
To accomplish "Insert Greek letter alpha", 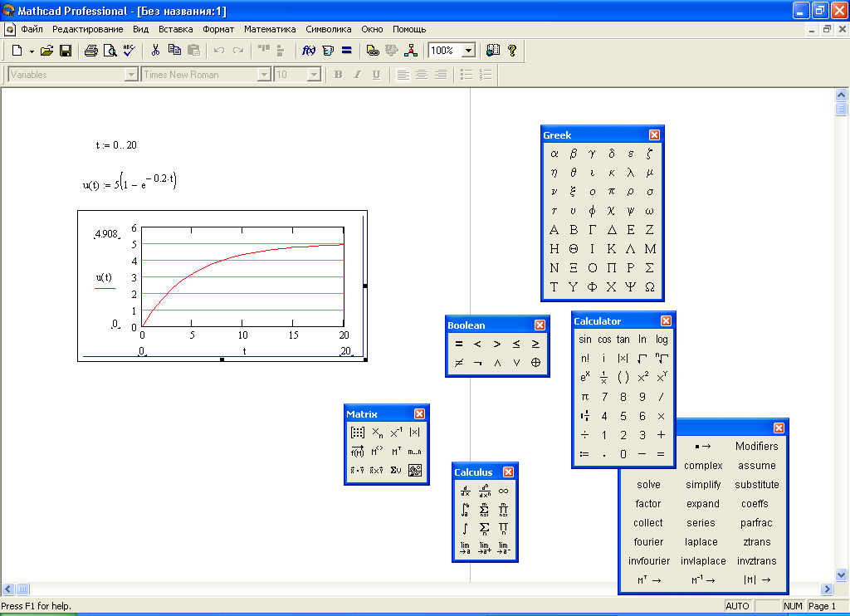I will click(x=554, y=154).
